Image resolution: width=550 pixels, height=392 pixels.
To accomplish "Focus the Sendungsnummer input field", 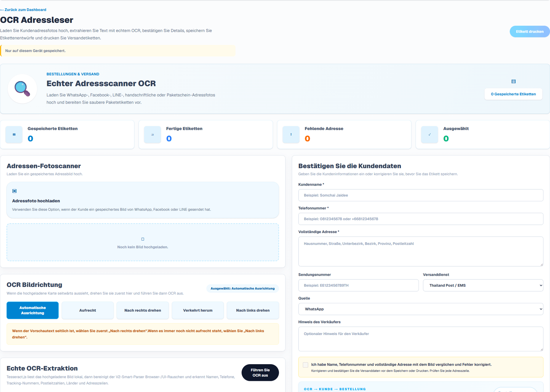I will (x=358, y=285).
